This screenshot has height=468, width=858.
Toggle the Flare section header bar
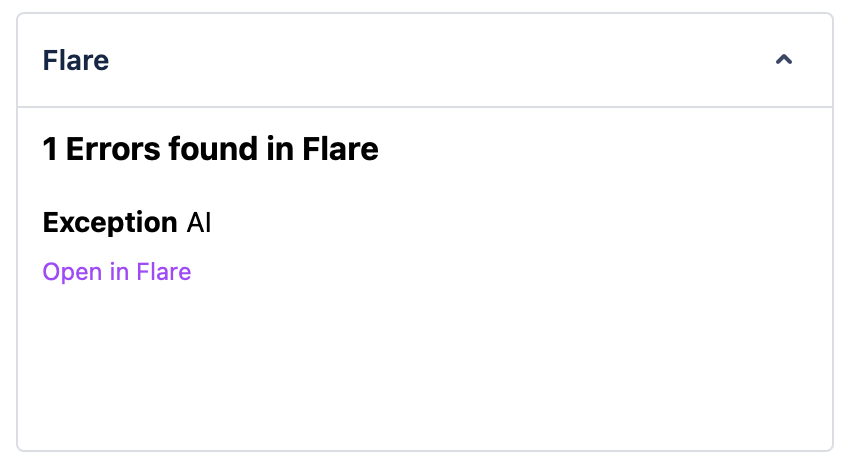(425, 60)
